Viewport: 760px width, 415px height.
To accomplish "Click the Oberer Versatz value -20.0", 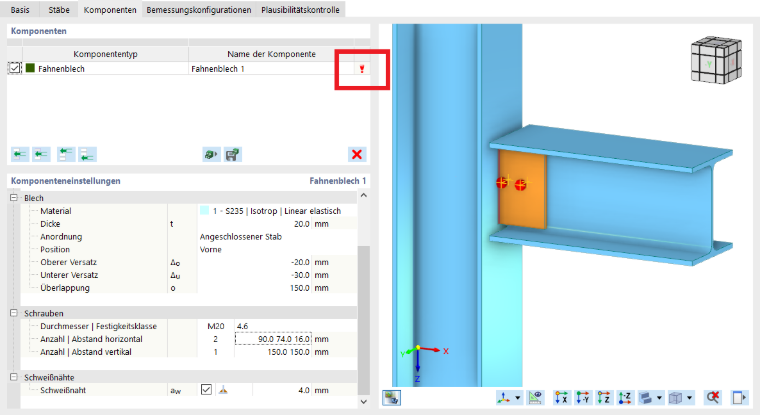I will coord(300,262).
